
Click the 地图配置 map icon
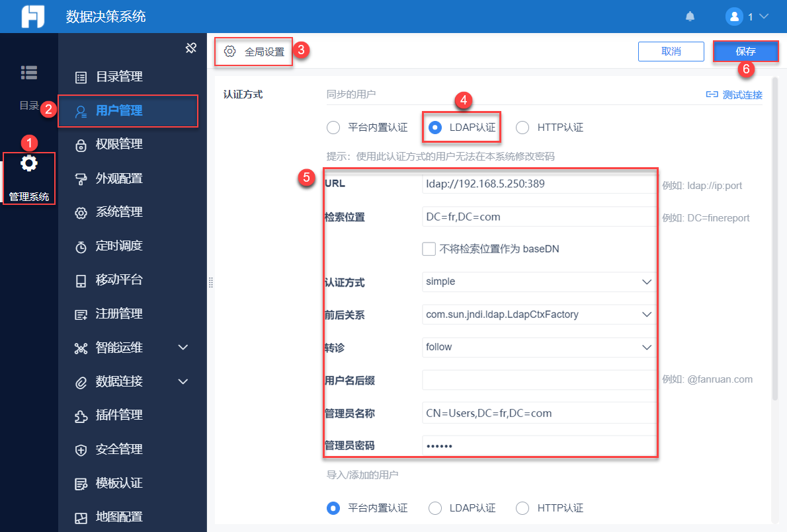(81, 518)
